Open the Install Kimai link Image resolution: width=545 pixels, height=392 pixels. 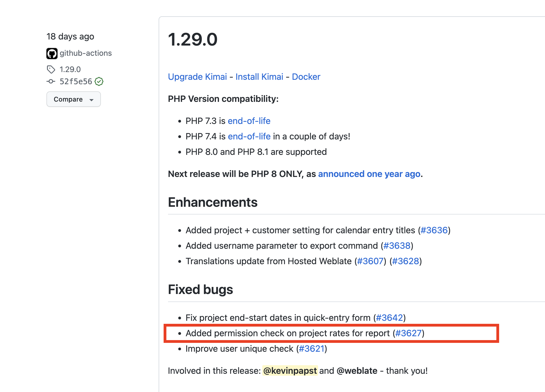tap(259, 77)
